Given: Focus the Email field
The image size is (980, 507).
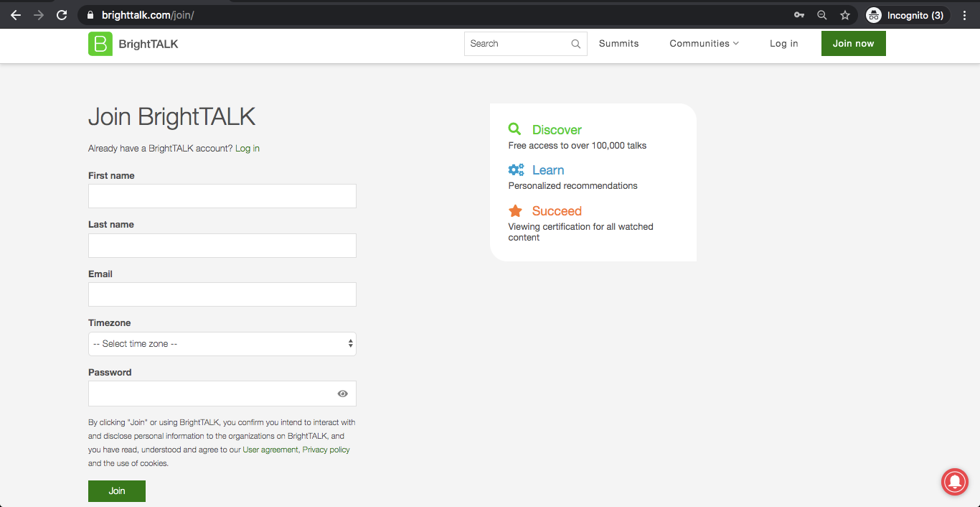Looking at the screenshot, I should pyautogui.click(x=222, y=294).
